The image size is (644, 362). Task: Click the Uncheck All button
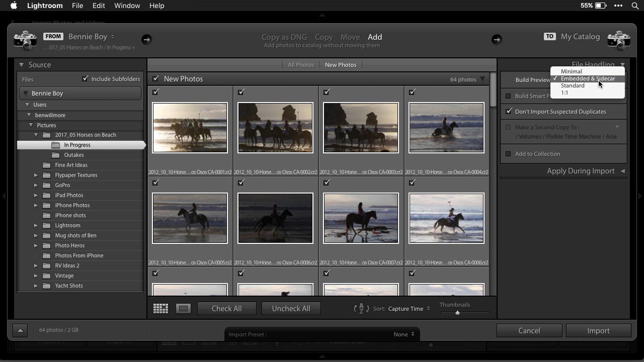pos(291,309)
